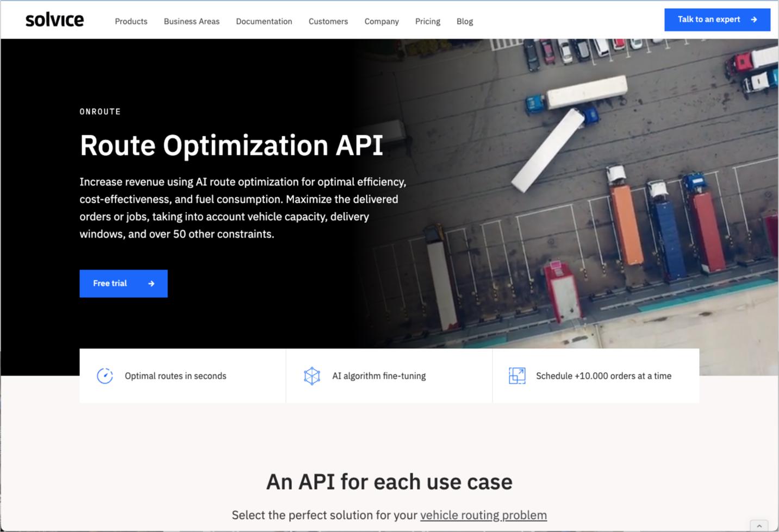
Task: Click the cube icon for AI algorithm
Action: tap(312, 376)
